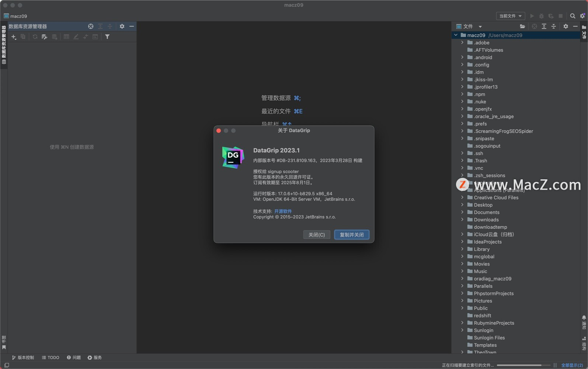Expand the .adobe folder
Viewport: 588px width, 369px height.
click(462, 42)
